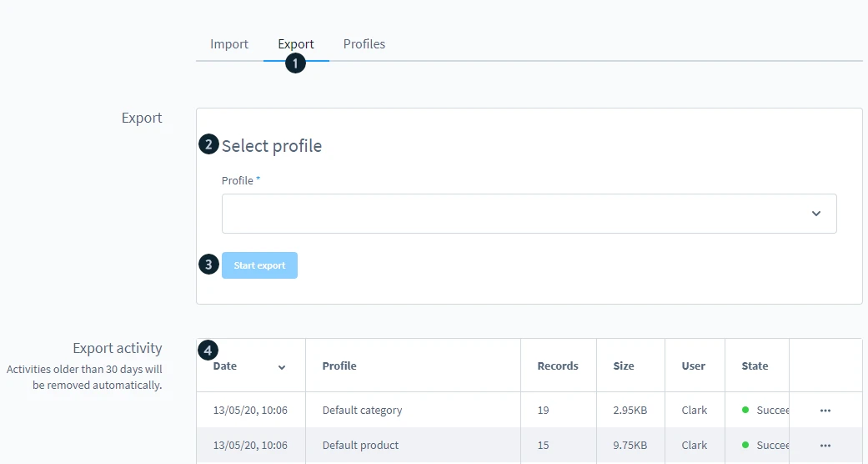
Task: Click the date cell in Default product row
Action: pyautogui.click(x=250, y=445)
